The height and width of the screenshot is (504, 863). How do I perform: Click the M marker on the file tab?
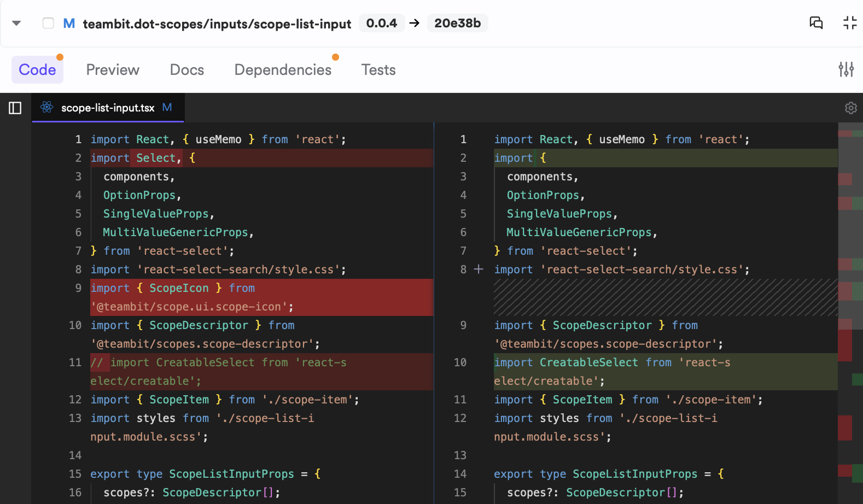point(167,108)
